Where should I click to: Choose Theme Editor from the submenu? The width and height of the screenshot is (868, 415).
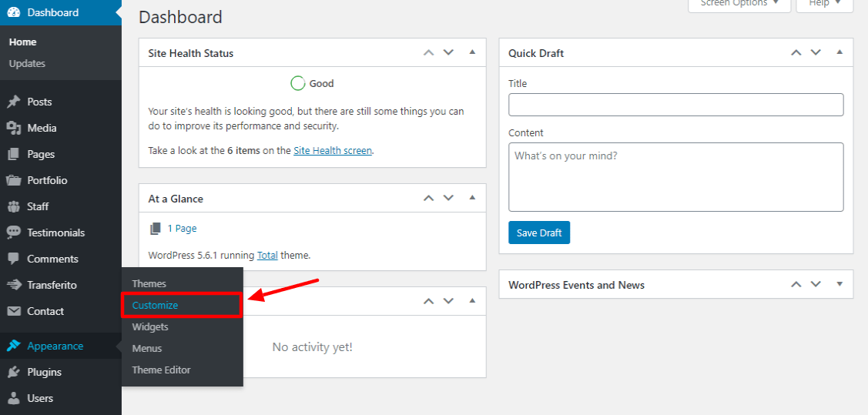(x=161, y=370)
